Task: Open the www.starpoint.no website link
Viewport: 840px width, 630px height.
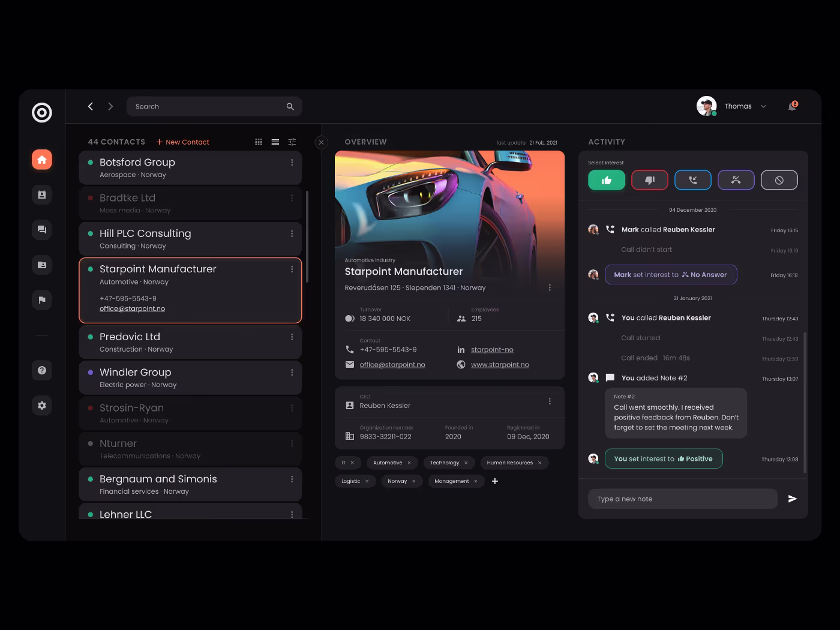Action: (500, 365)
